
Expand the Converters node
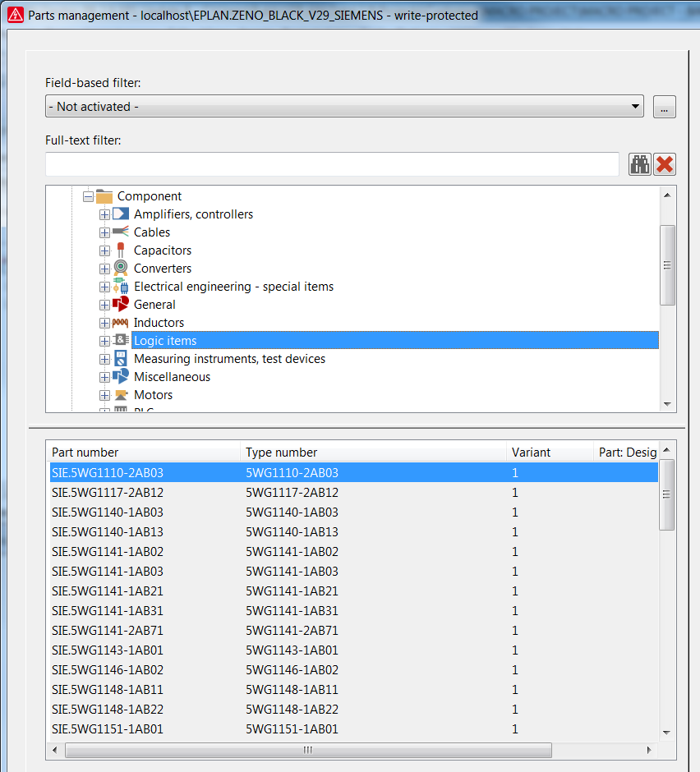tap(104, 269)
